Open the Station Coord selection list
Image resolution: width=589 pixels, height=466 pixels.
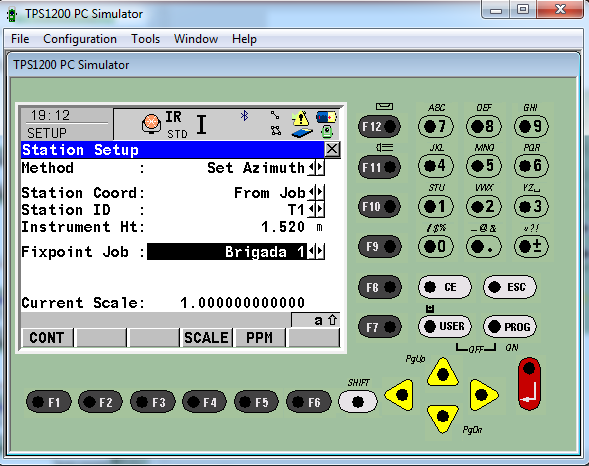tap(316, 192)
